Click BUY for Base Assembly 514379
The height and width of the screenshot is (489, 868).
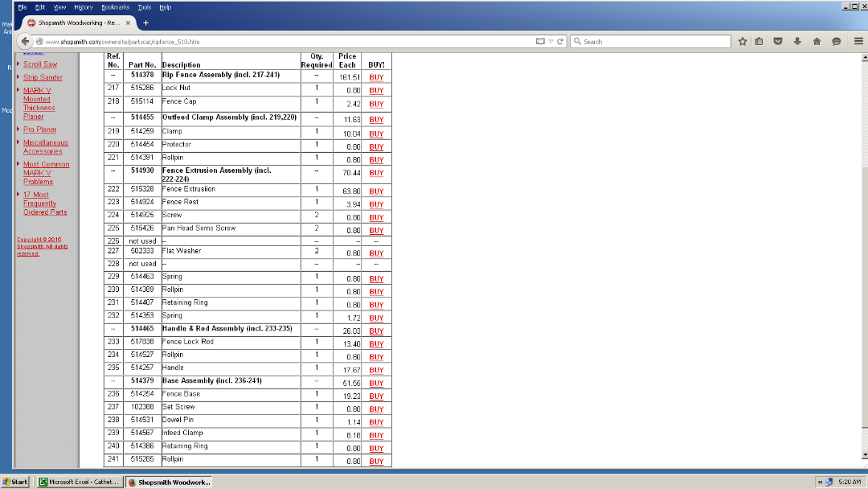(376, 383)
